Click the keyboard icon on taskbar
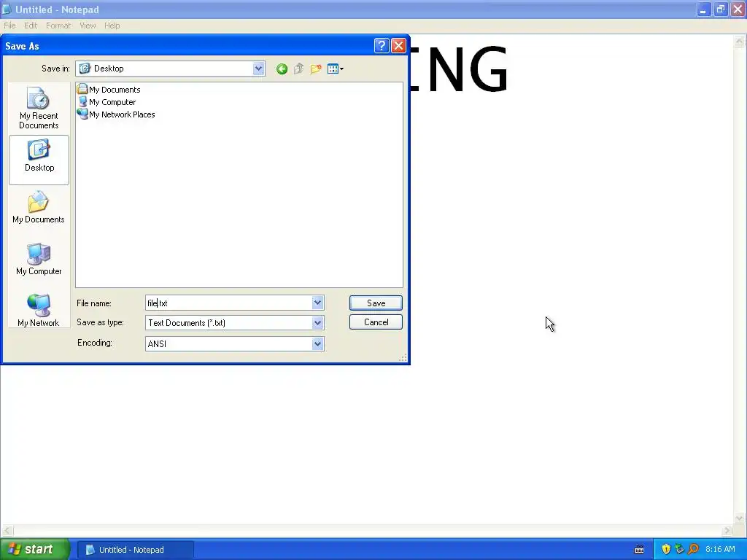Viewport: 747px width, 560px height. (x=639, y=550)
